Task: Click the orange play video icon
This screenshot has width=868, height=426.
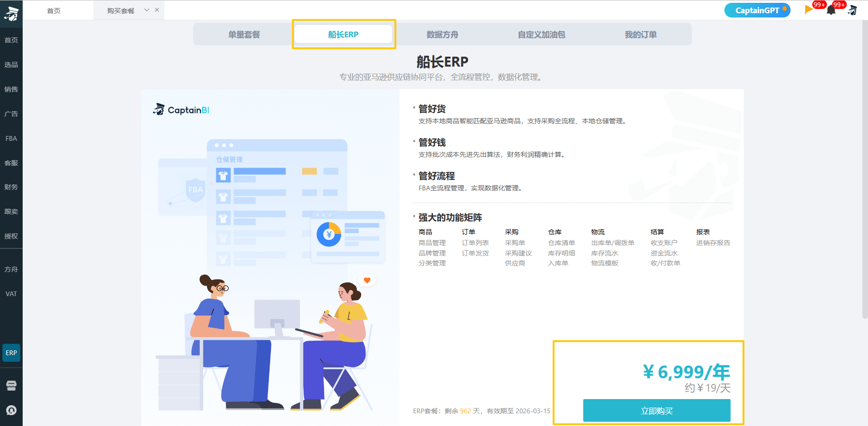Action: (x=809, y=10)
